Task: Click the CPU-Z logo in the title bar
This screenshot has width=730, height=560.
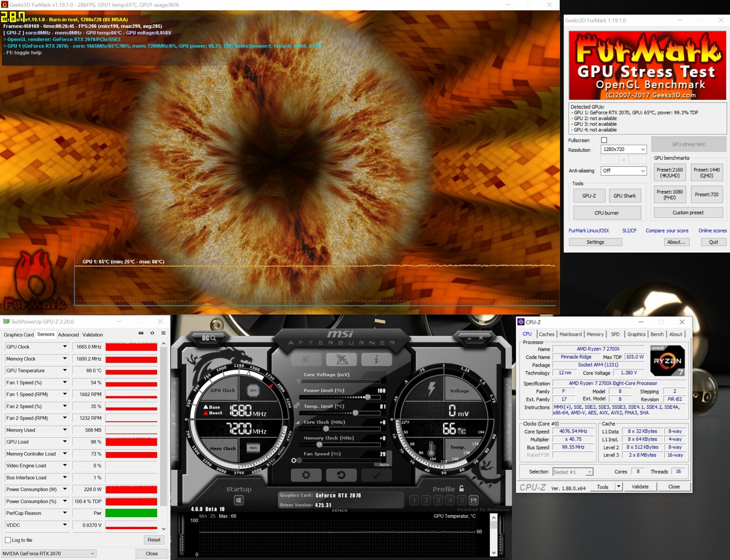Action: click(x=521, y=322)
